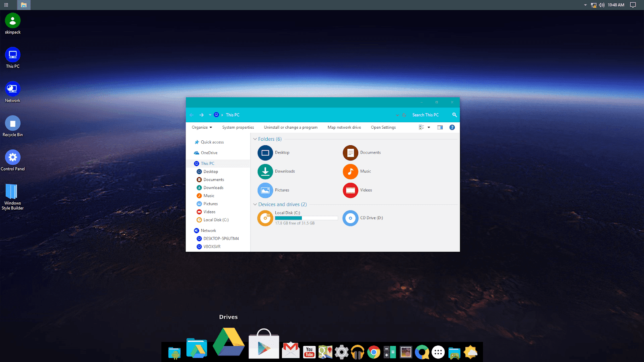Launch Google Drive from the dock
644x362 pixels.
click(229, 344)
